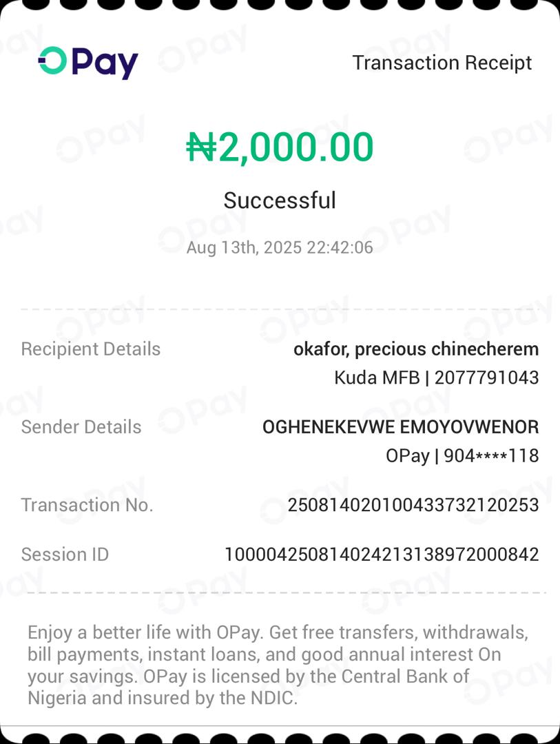Click the Recipient Details label
This screenshot has height=744, width=560.
91,349
